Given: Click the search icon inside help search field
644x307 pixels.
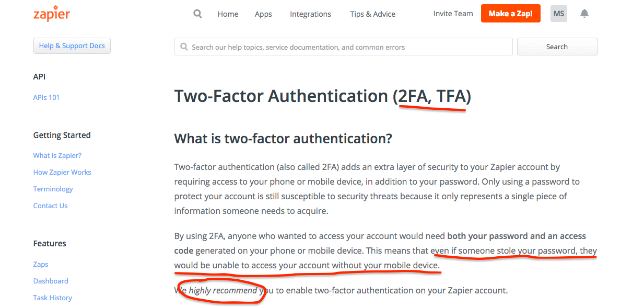Looking at the screenshot, I should [x=184, y=47].
